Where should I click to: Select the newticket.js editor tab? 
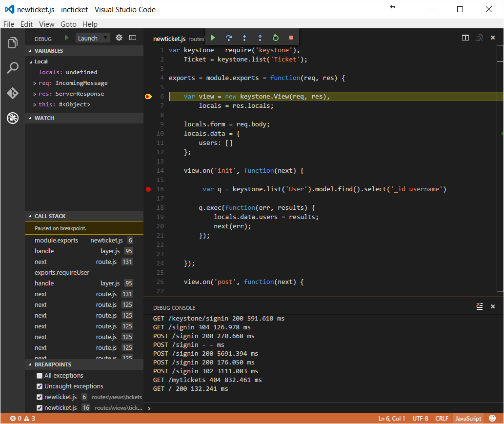point(169,39)
